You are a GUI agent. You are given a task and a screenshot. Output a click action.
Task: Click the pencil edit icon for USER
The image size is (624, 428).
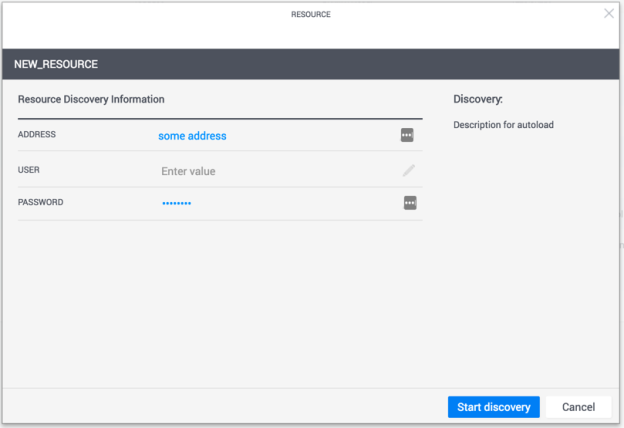pos(408,170)
